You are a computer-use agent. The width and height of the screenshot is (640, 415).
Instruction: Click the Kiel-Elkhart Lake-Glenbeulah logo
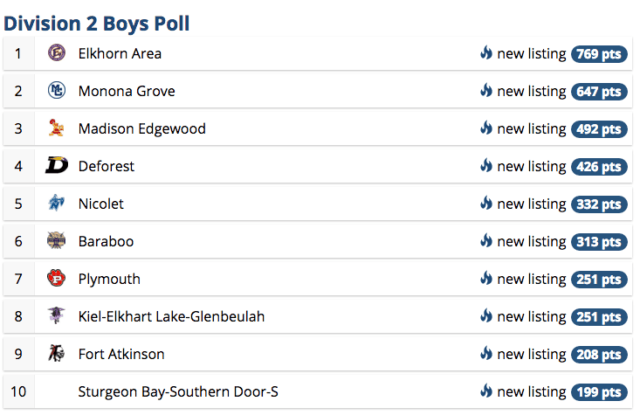[x=56, y=315]
